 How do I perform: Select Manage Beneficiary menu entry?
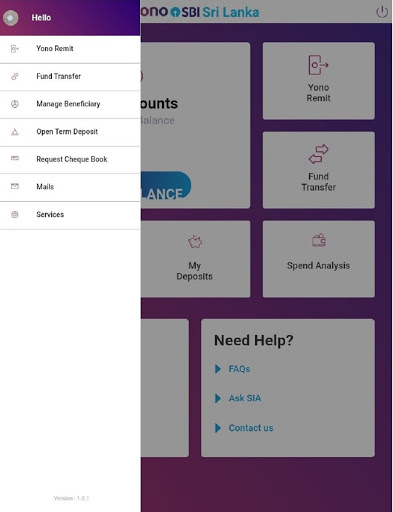[70, 104]
